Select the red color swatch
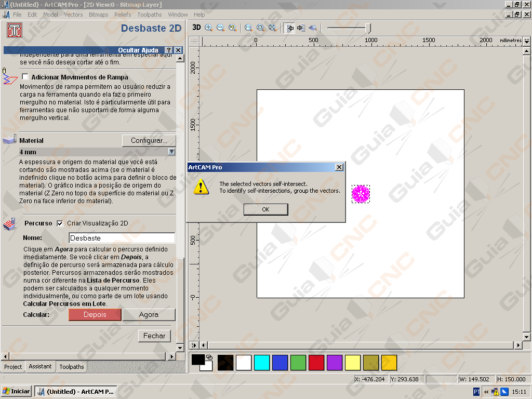 [x=316, y=362]
